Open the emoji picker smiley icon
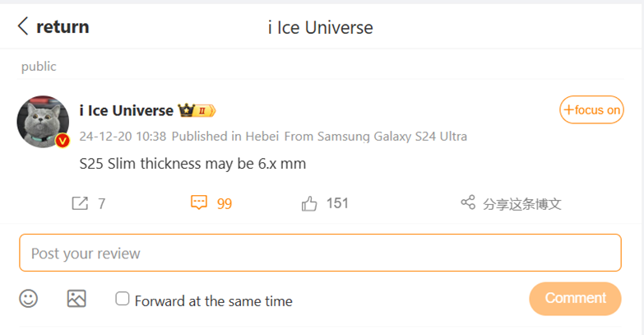The width and height of the screenshot is (644, 335). click(x=29, y=299)
